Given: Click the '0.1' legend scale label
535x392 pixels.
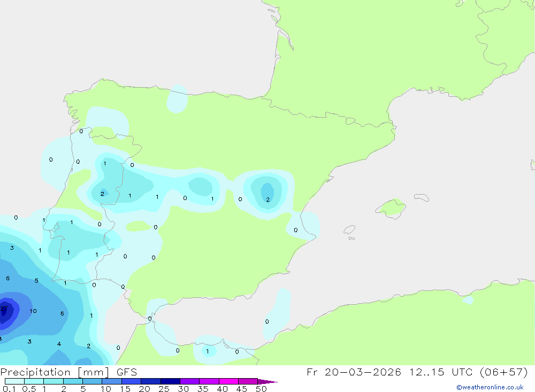Looking at the screenshot, I should point(9,389).
